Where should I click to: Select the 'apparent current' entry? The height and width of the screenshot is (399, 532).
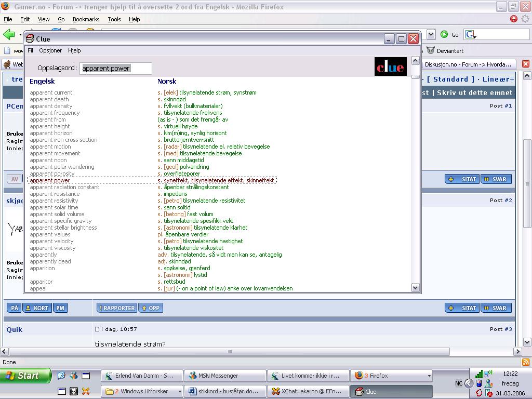(x=51, y=92)
